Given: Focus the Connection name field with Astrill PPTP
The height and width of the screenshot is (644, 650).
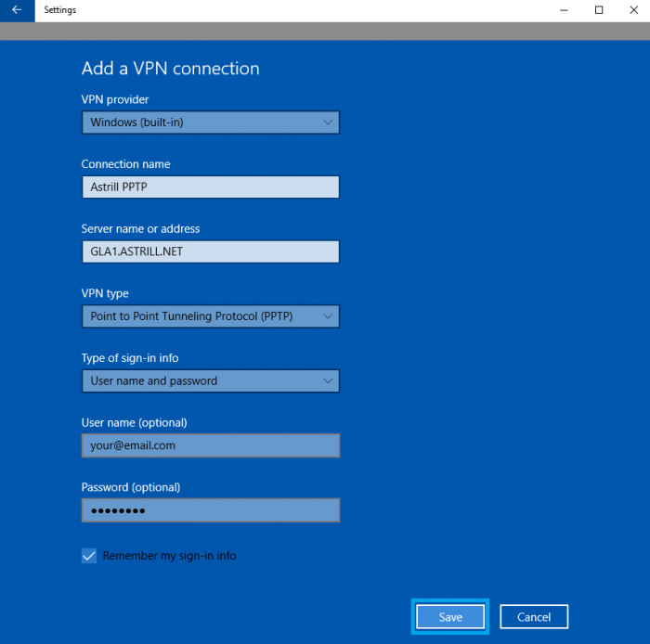Looking at the screenshot, I should pos(210,187).
